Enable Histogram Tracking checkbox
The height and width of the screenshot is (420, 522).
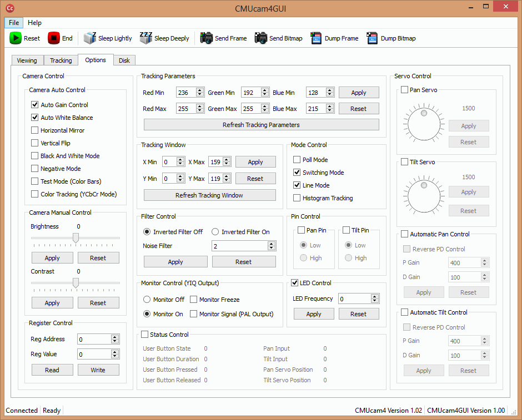(x=297, y=198)
